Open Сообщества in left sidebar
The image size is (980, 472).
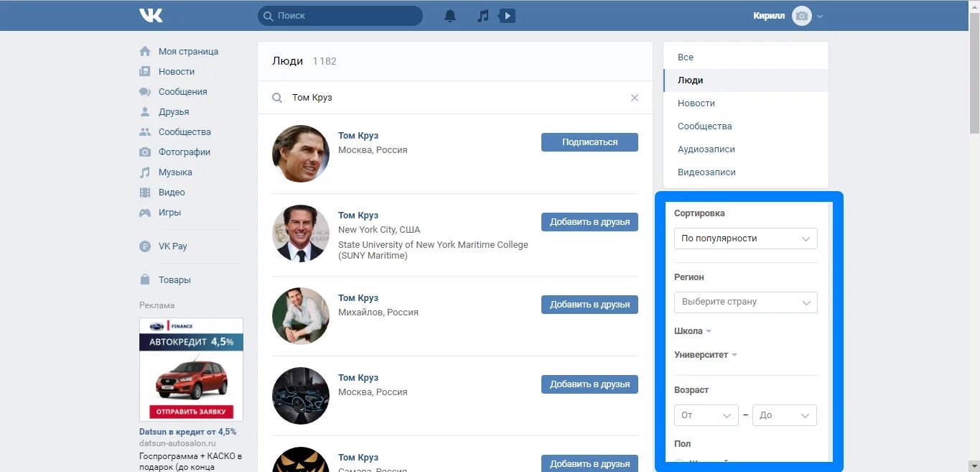point(185,132)
